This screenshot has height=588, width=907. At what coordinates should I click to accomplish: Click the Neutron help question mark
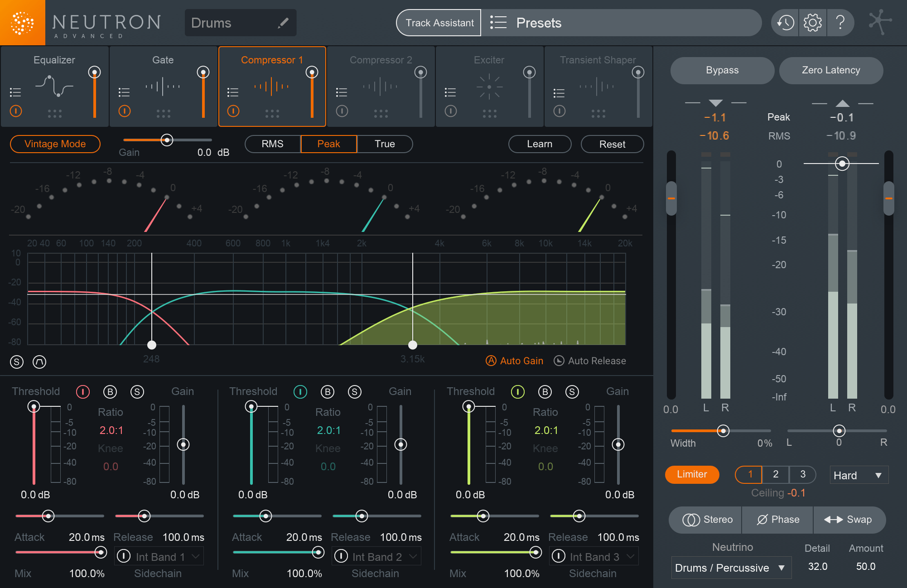point(841,22)
